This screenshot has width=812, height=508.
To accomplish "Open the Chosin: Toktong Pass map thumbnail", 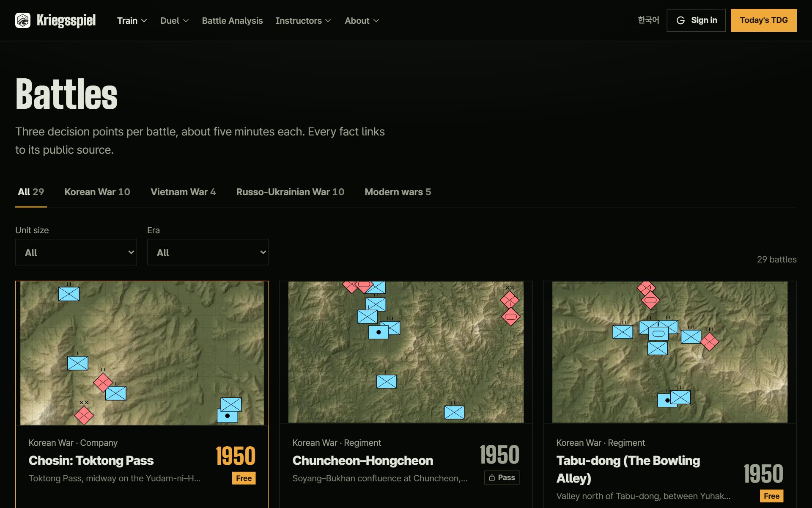I will pos(142,353).
